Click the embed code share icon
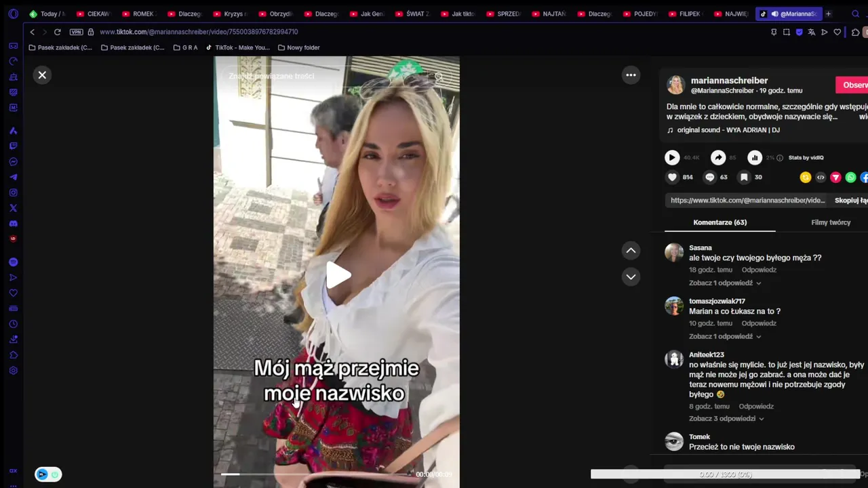 tap(821, 177)
